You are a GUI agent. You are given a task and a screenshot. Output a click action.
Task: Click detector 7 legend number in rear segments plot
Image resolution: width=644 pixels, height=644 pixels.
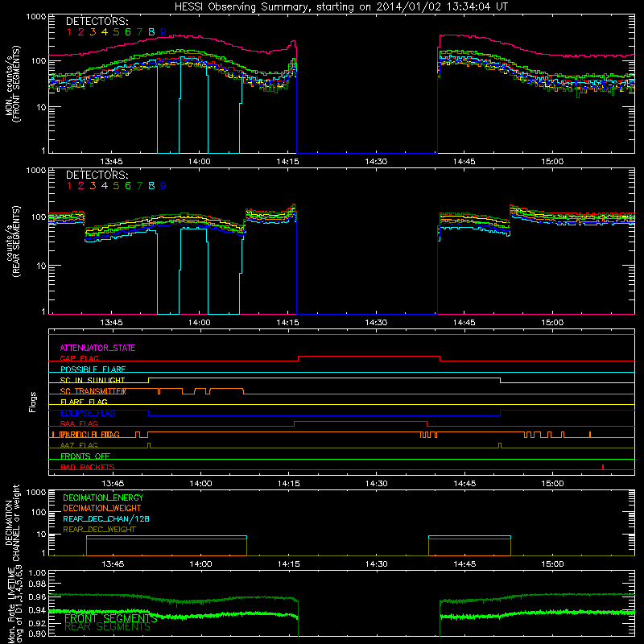(139, 186)
